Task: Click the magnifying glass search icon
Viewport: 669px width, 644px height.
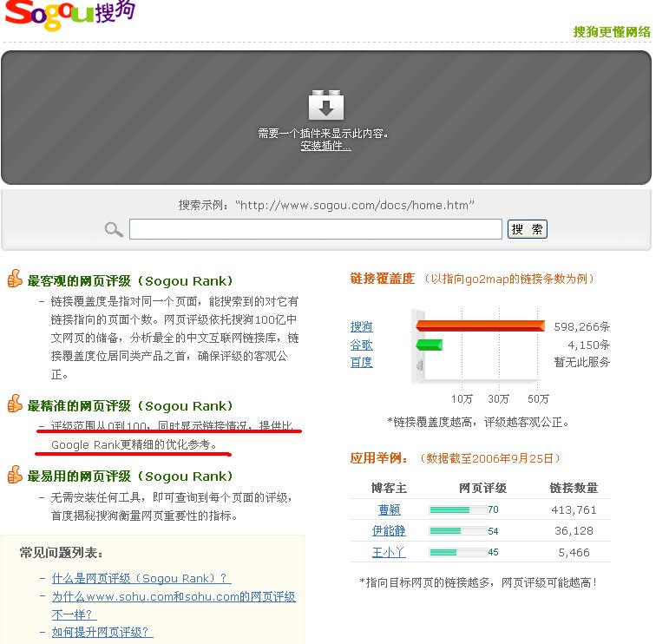Action: point(114,229)
